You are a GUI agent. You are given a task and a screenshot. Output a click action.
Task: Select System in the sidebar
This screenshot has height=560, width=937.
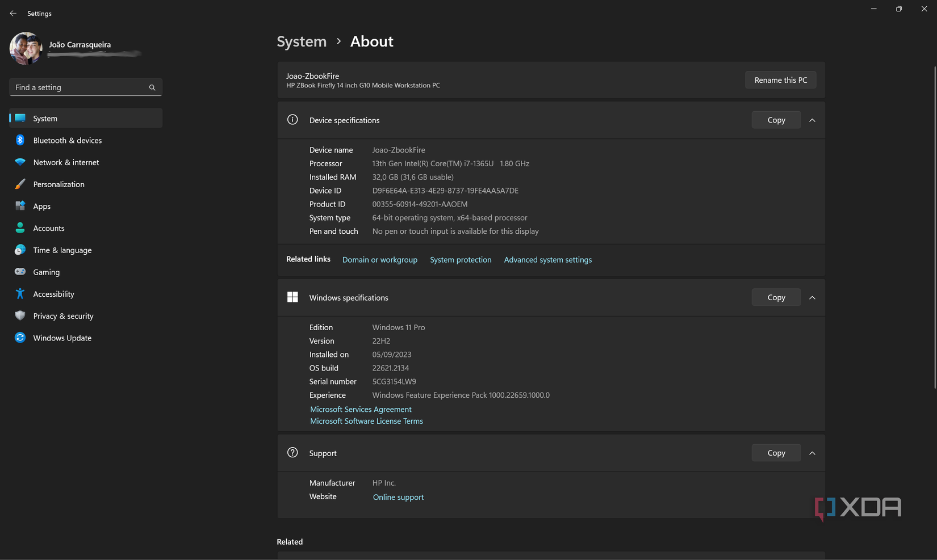[44, 118]
